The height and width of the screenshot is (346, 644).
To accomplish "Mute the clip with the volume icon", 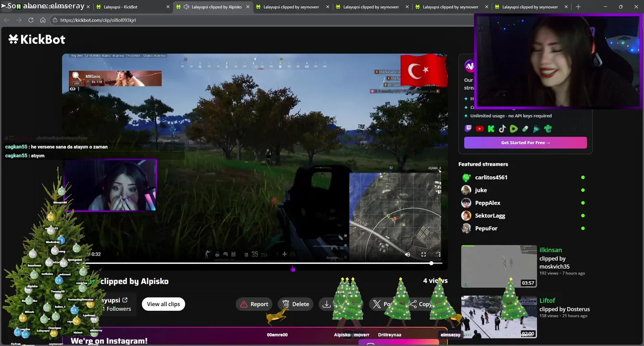I will pos(407,254).
